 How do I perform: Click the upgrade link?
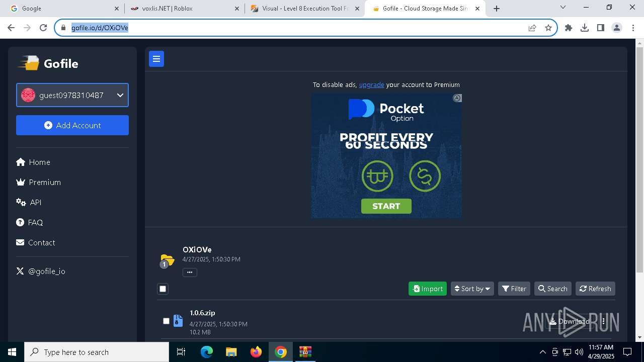[x=371, y=84]
